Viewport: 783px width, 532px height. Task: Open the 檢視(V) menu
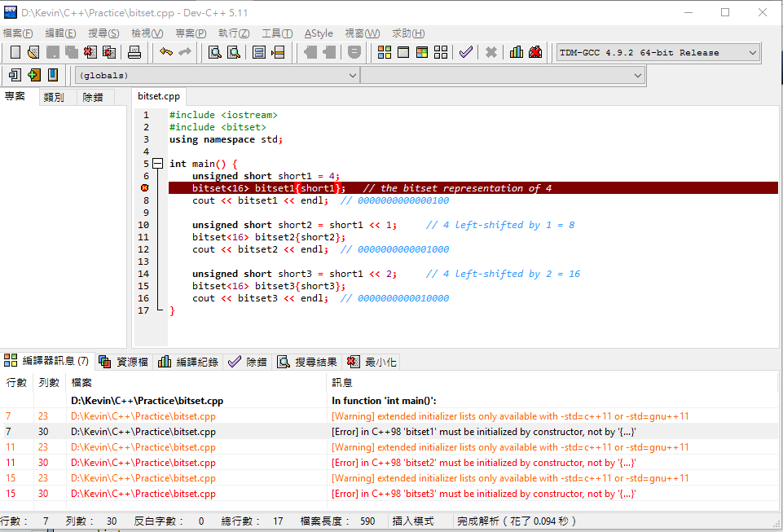pyautogui.click(x=147, y=33)
